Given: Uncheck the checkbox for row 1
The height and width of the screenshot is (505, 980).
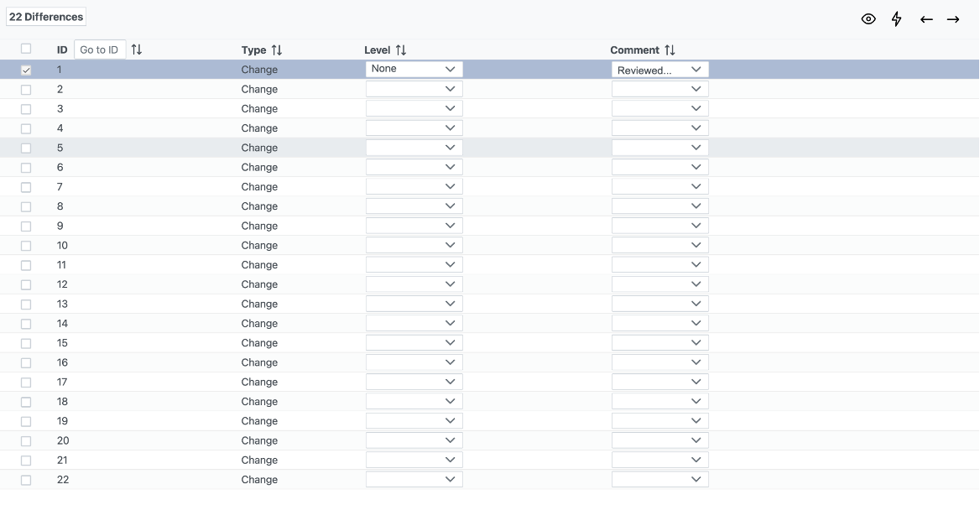Looking at the screenshot, I should click(x=26, y=70).
